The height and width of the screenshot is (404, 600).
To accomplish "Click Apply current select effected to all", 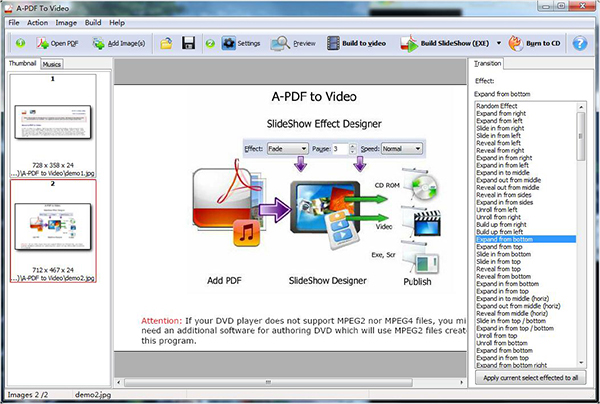I will point(530,379).
